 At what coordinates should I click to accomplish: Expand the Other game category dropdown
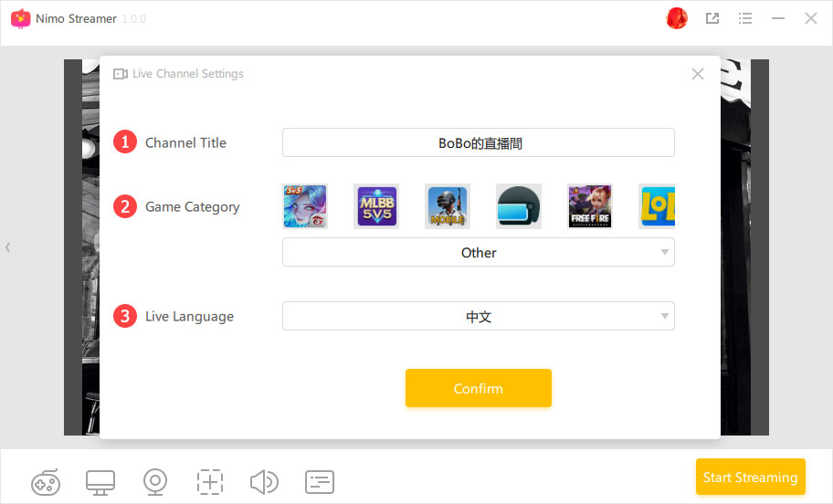479,253
